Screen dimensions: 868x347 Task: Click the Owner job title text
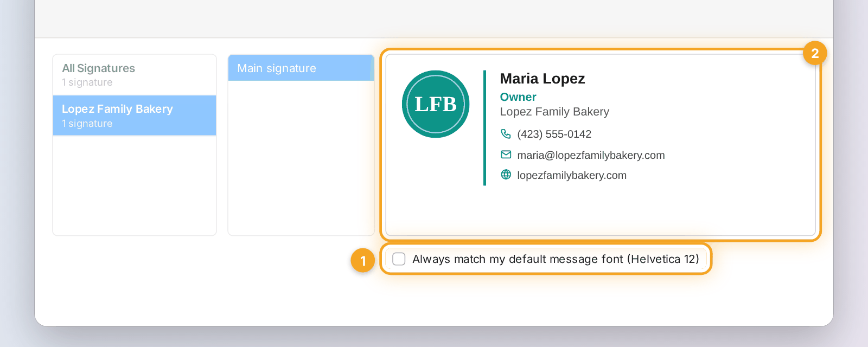518,97
